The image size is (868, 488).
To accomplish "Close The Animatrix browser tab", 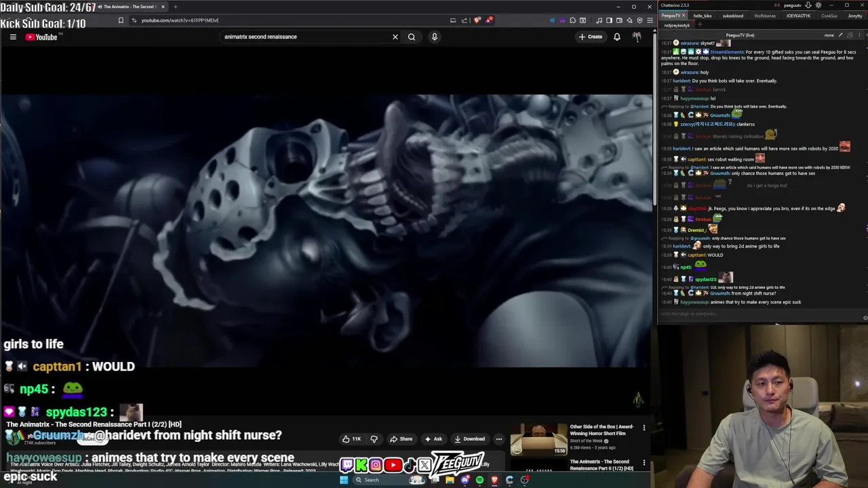I will tap(163, 7).
